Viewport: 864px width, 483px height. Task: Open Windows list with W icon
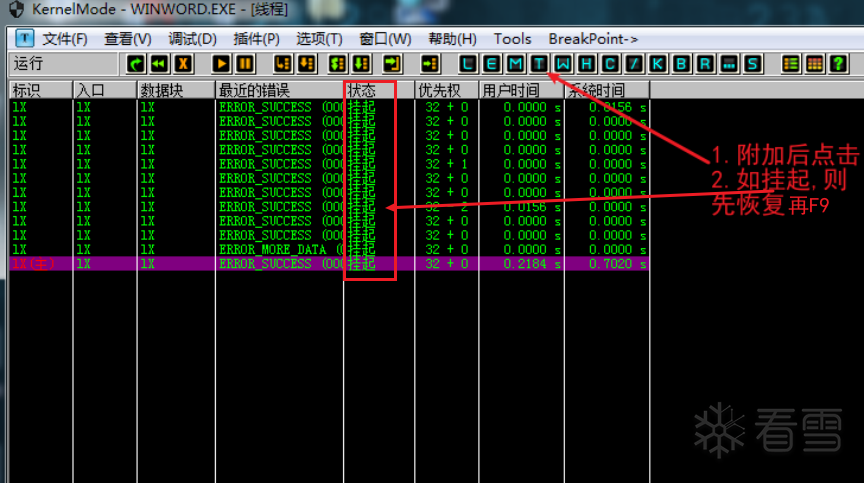[563, 64]
